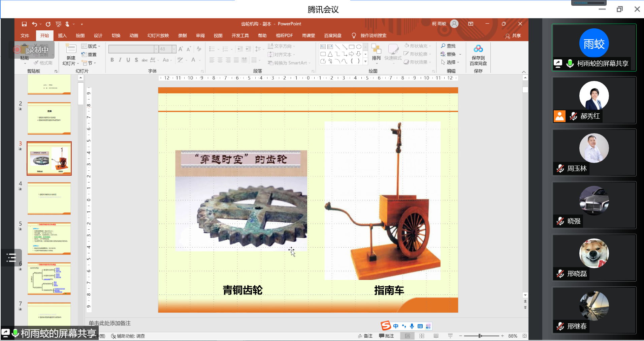This screenshot has height=341, width=644.
Task: Open the Arrange (排列) button
Action: (376, 53)
